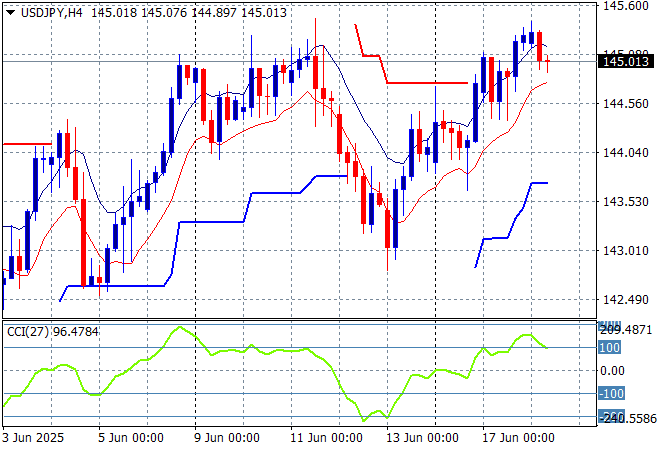Click the 17 Jun 00:00 time label
Viewport: 660px width, 450px height.
(518, 438)
